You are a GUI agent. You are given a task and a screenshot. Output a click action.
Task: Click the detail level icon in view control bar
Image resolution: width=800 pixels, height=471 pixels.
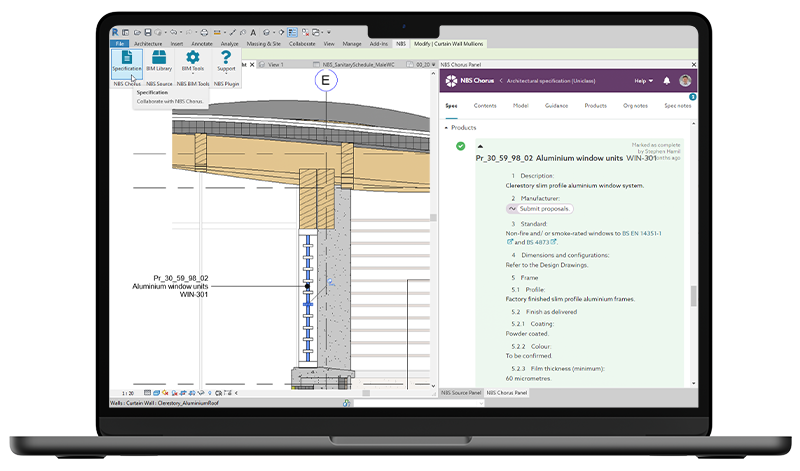pyautogui.click(x=147, y=393)
